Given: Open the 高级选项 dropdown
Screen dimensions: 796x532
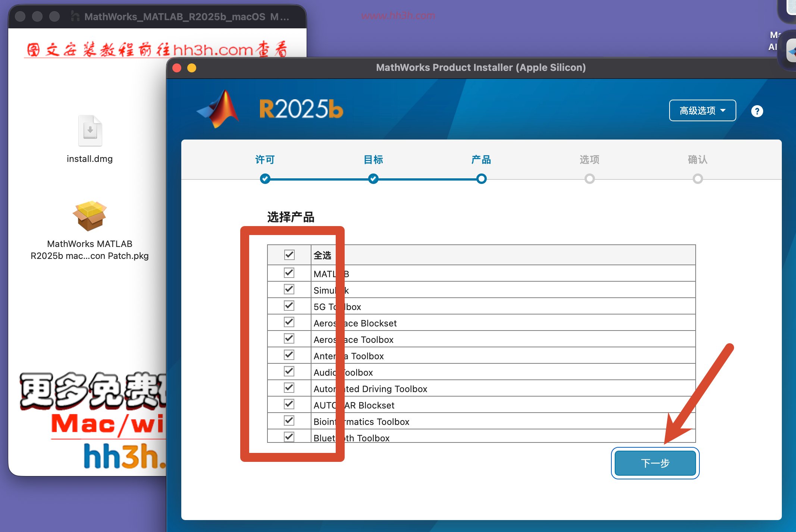Looking at the screenshot, I should 702,110.
